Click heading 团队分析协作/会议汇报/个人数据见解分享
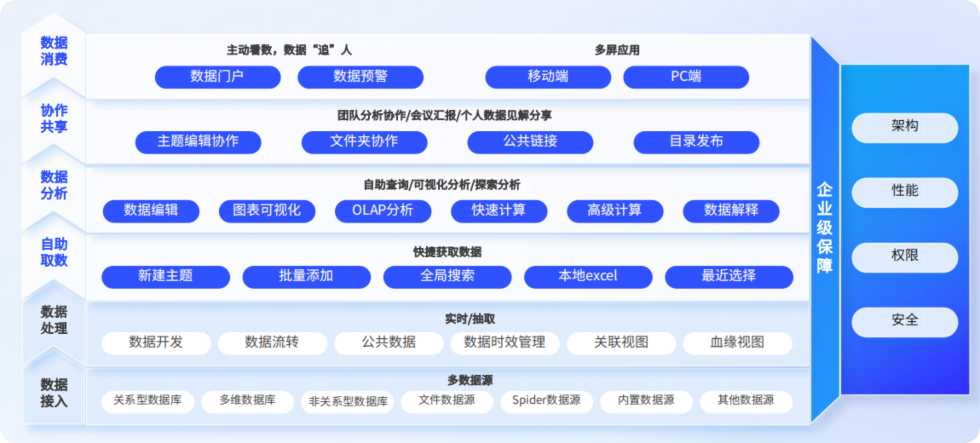 pyautogui.click(x=444, y=116)
